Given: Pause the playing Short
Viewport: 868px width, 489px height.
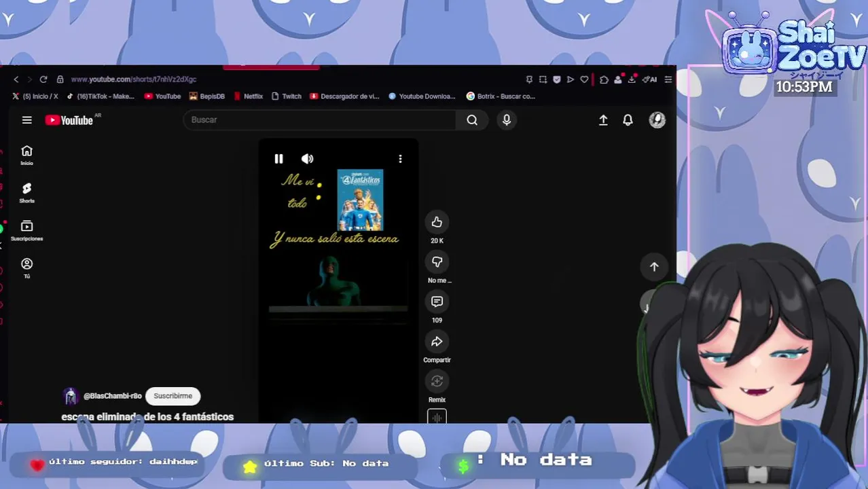Looking at the screenshot, I should [x=278, y=159].
